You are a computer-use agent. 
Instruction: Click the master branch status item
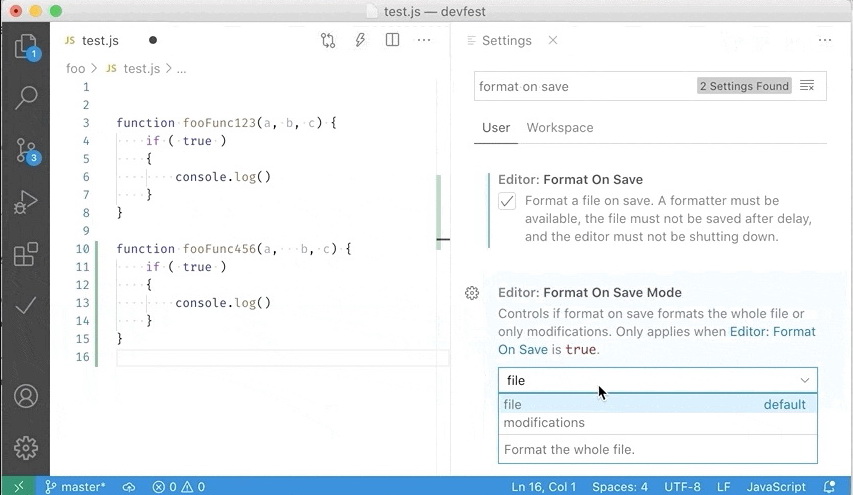pyautogui.click(x=76, y=487)
